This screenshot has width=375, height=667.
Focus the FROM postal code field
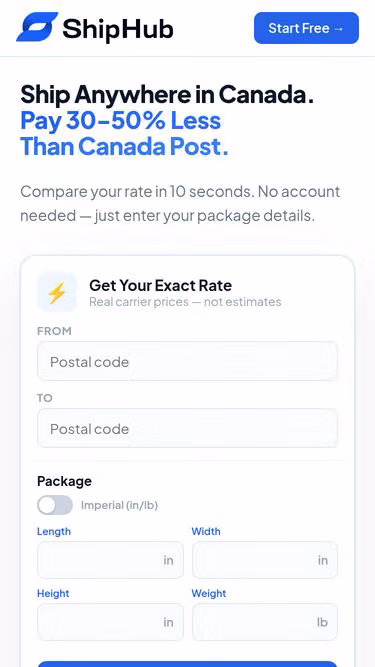tap(187, 362)
